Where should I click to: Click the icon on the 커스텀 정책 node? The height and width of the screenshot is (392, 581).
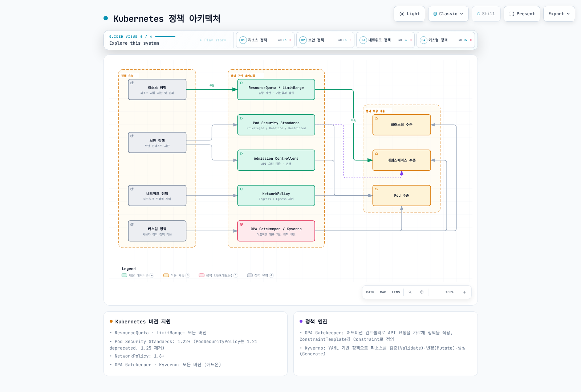[132, 224]
